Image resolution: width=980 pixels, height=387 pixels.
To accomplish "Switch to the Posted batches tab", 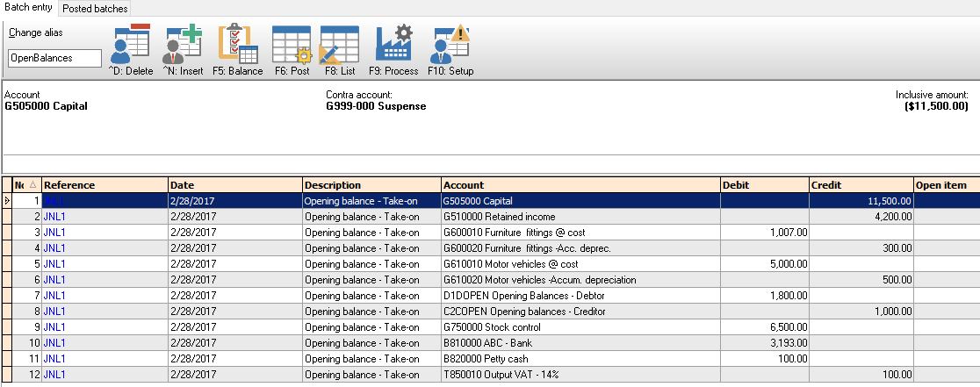I will [x=95, y=9].
